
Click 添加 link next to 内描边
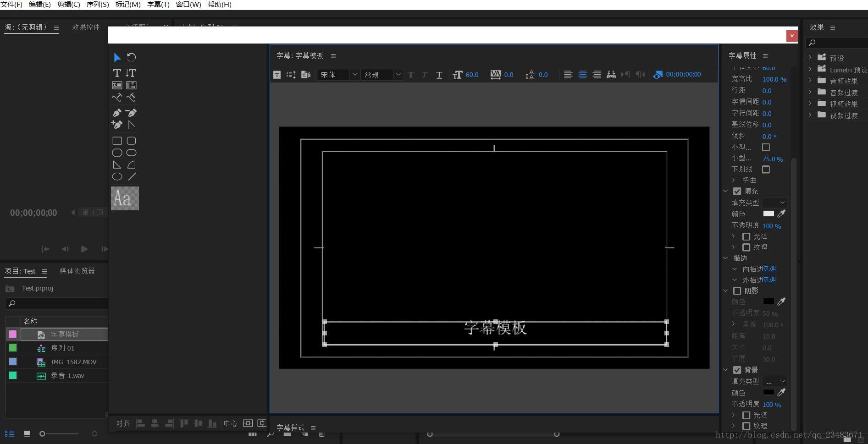[769, 269]
